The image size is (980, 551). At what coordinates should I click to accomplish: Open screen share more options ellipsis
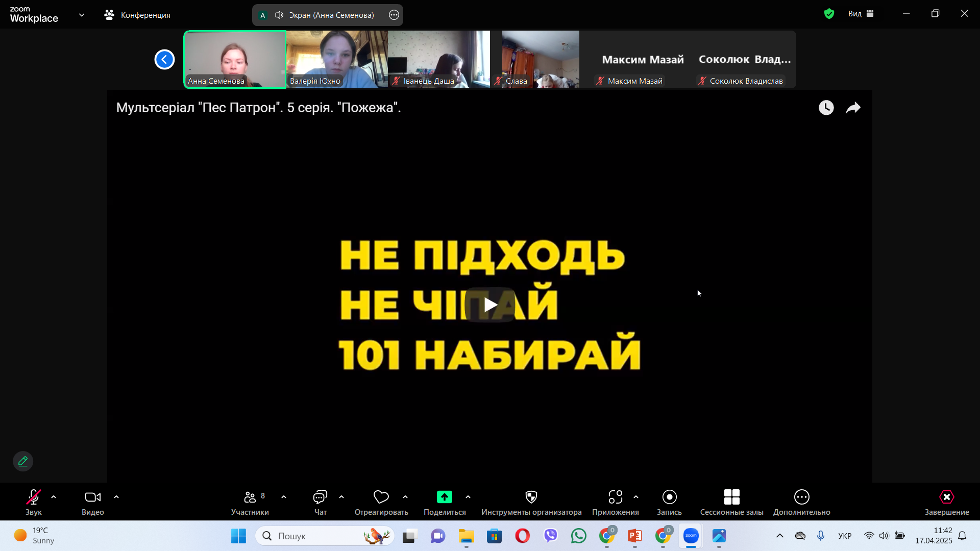click(x=394, y=15)
